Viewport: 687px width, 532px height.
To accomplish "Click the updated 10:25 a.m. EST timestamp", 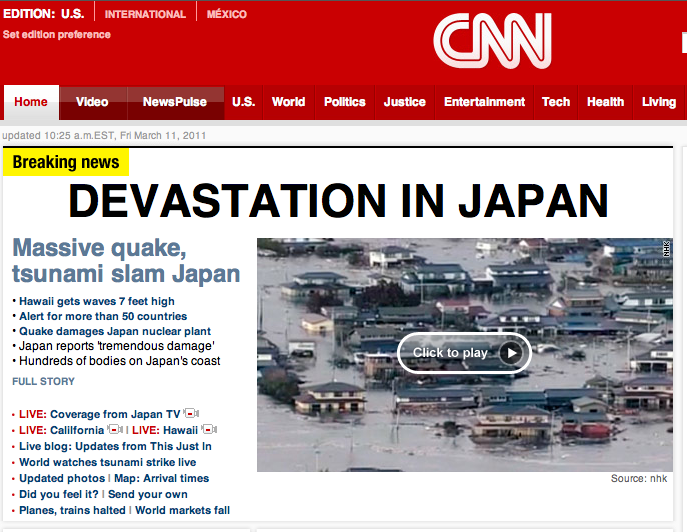I will click(104, 135).
